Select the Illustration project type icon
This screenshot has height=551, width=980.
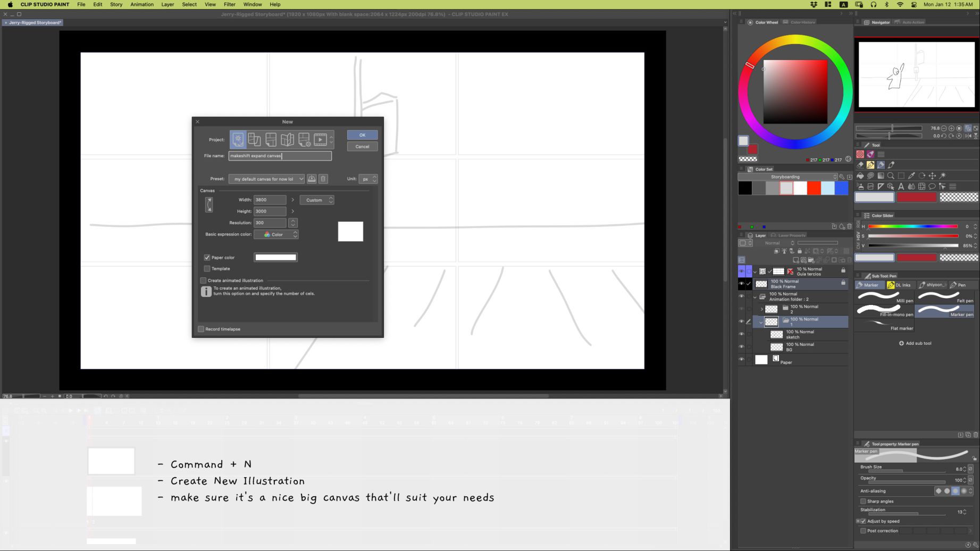pos(238,140)
